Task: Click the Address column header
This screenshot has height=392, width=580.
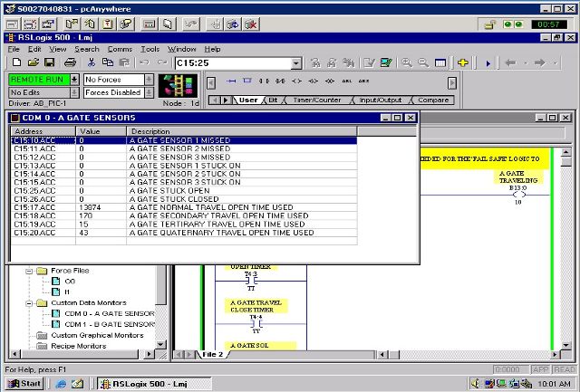Action: (x=43, y=131)
